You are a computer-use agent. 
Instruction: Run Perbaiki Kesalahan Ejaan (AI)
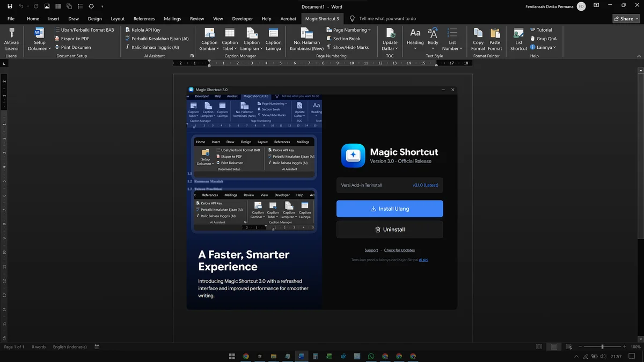[157, 39]
